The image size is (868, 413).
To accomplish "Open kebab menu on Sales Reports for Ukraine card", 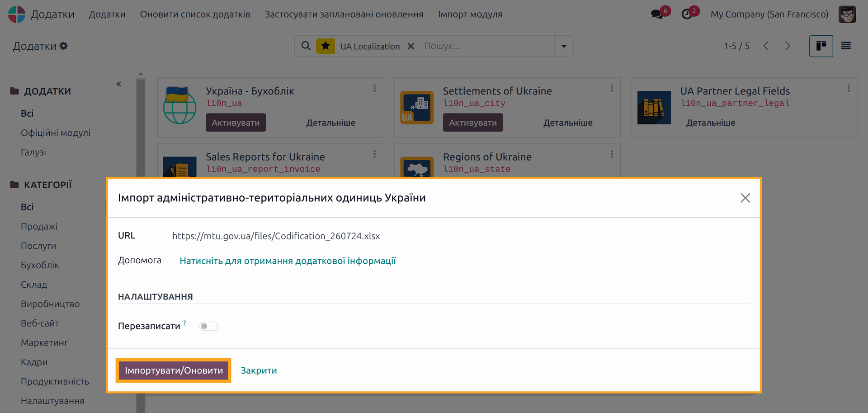I will [x=374, y=154].
